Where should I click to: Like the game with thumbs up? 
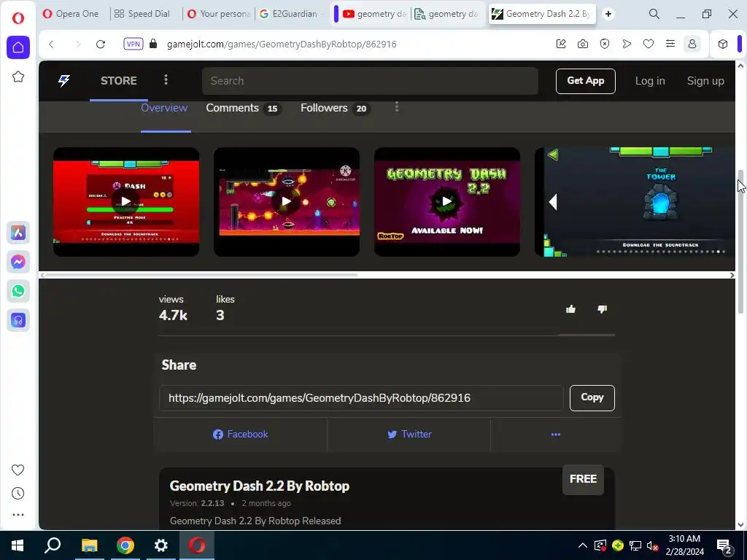[x=570, y=309]
